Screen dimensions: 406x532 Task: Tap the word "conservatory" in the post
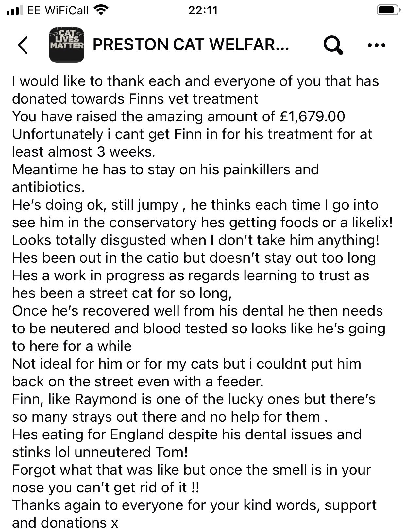pos(153,222)
